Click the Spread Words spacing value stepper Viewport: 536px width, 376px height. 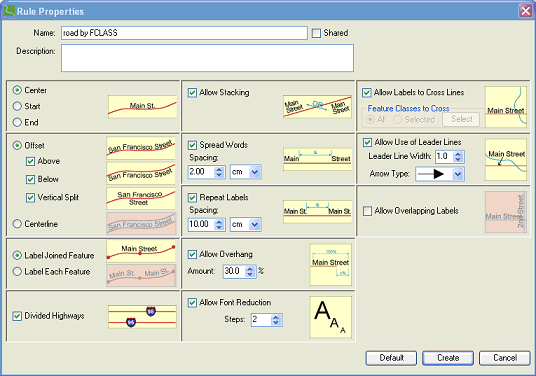click(x=219, y=172)
